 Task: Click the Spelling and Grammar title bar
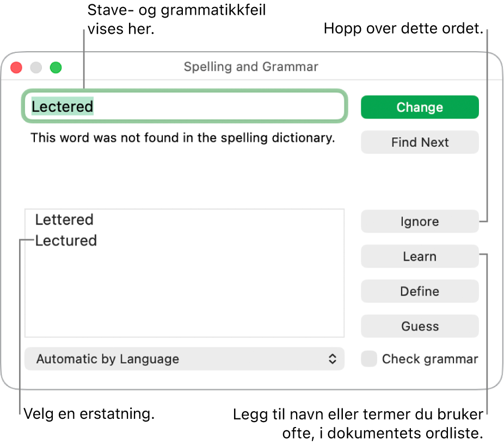click(x=251, y=66)
